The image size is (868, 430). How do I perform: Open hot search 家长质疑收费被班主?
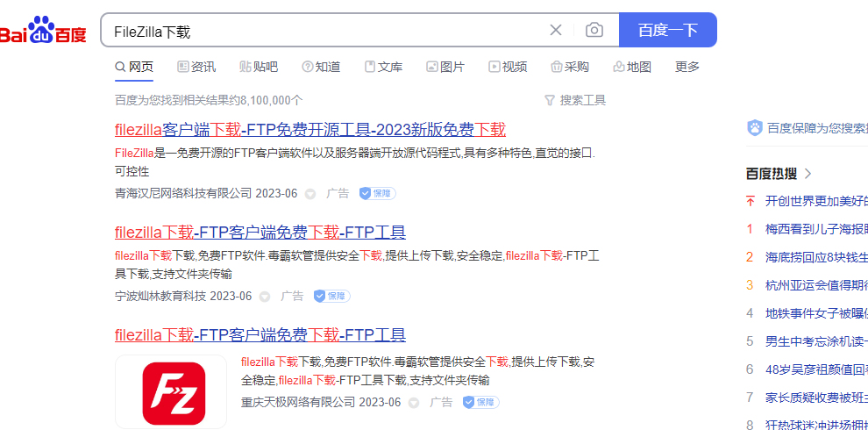816,398
